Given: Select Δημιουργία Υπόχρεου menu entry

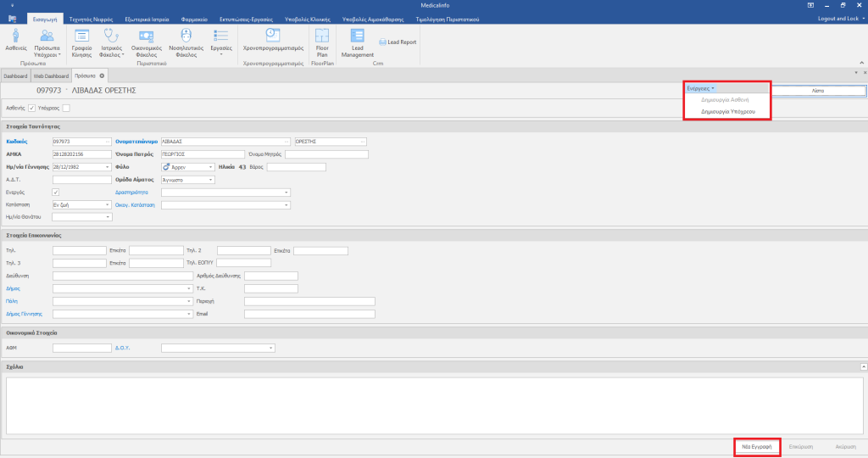Looking at the screenshot, I should (728, 111).
